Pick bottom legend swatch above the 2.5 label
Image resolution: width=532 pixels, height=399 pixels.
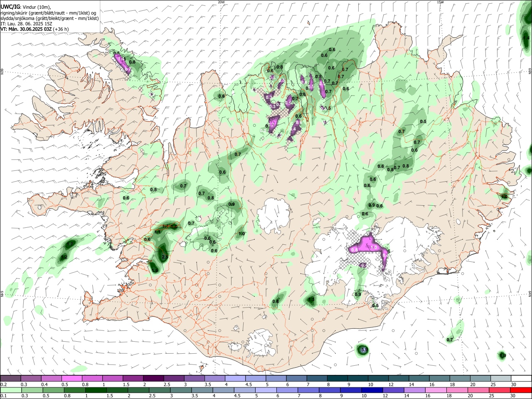click(x=160, y=390)
